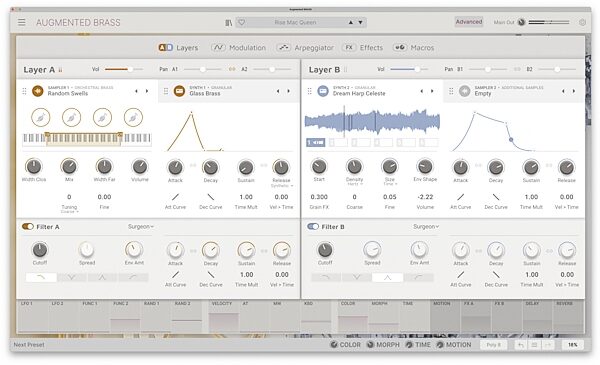
Task: Open Density Hertz dropdown in Layer B
Action: [355, 184]
